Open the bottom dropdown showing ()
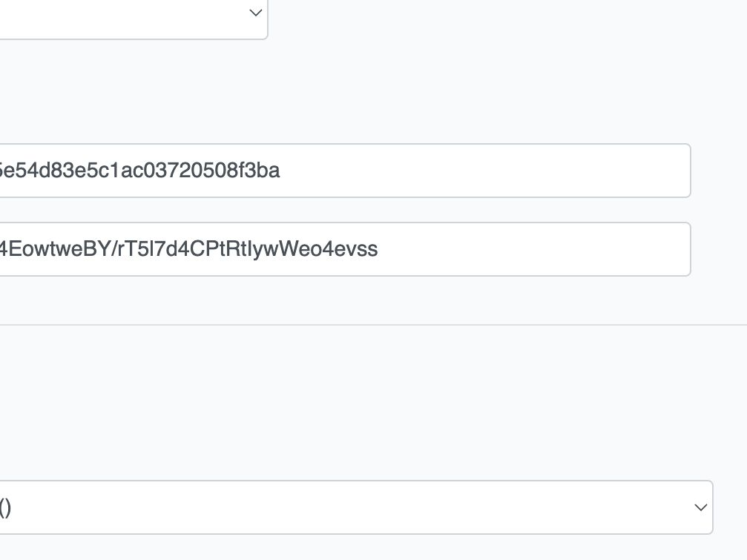The image size is (747, 560). pyautogui.click(x=356, y=507)
